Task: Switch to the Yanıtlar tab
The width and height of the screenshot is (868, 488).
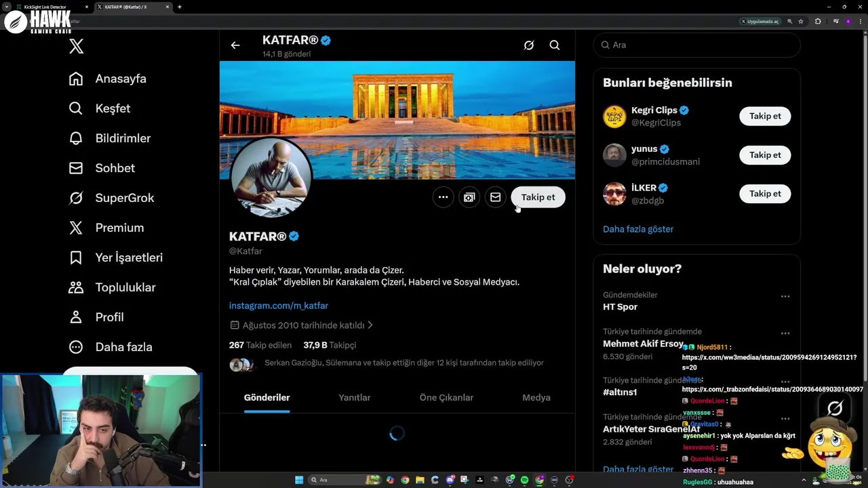Action: [x=355, y=398]
